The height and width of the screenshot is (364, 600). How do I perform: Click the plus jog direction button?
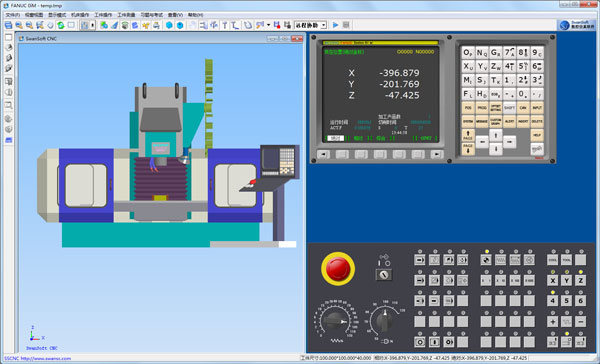click(x=552, y=322)
